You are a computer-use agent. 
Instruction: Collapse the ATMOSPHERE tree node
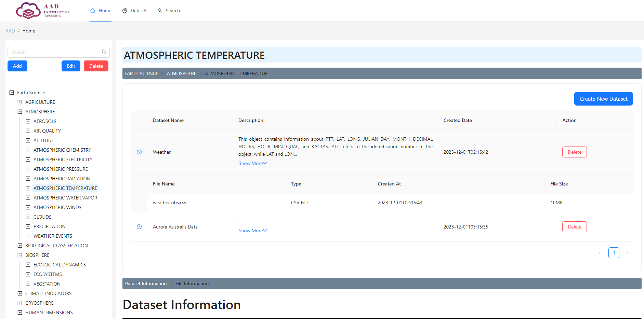pyautogui.click(x=20, y=112)
